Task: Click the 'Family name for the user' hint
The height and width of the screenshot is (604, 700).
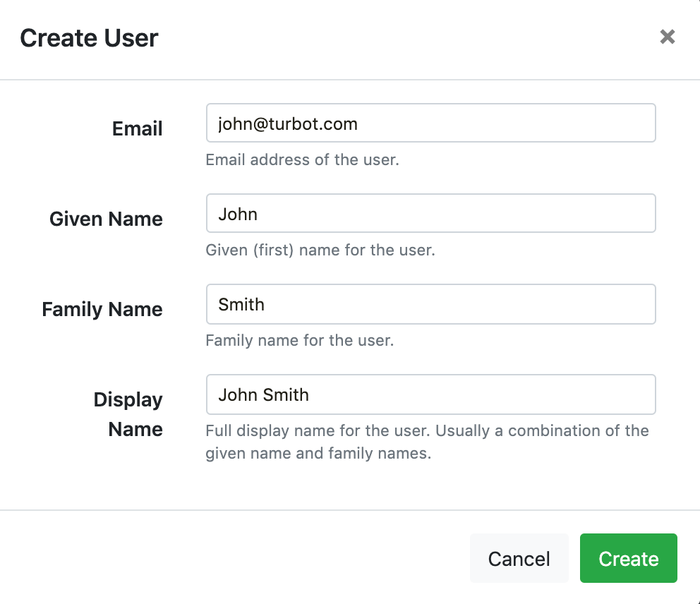Action: 300,341
